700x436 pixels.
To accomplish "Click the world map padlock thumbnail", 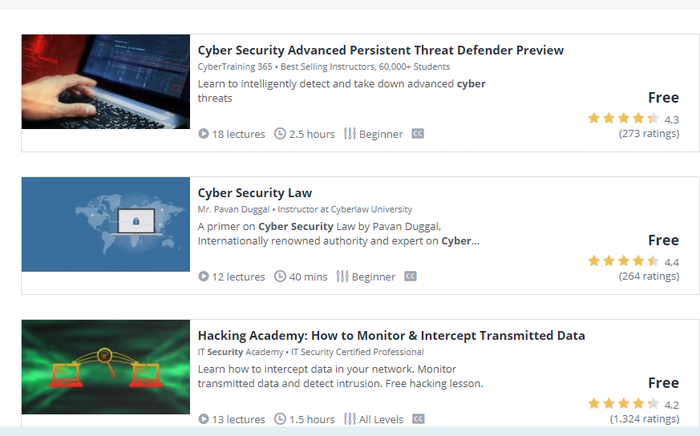I will (106, 225).
